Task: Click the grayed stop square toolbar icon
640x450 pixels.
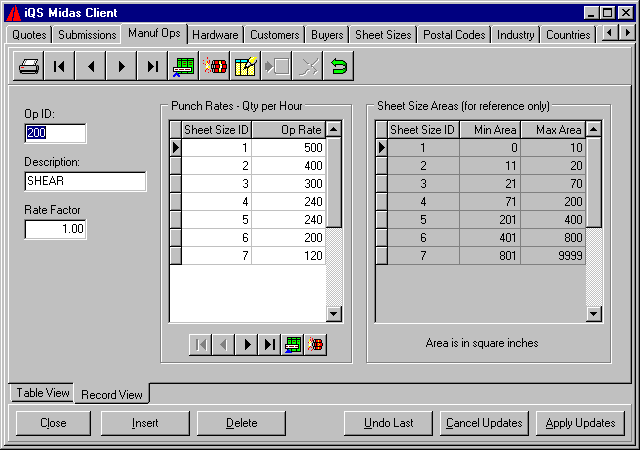Action: [277, 66]
